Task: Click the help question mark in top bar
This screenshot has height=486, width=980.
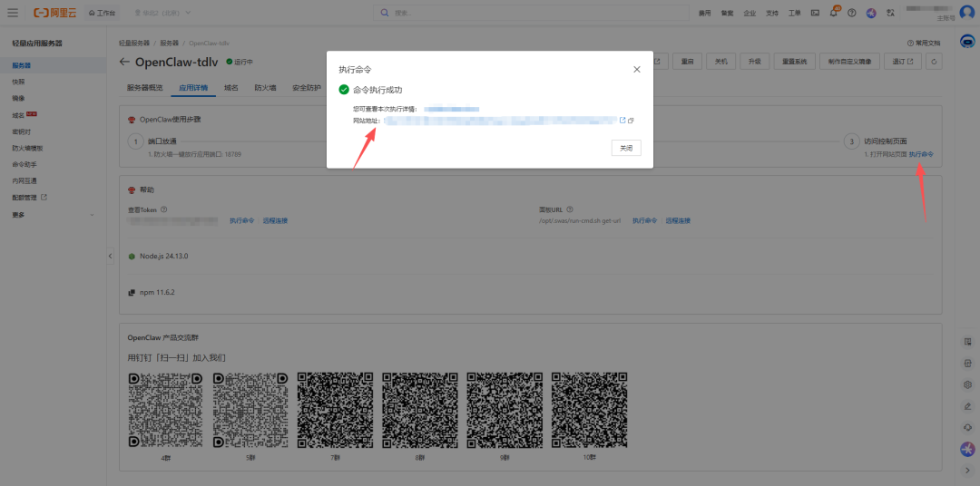Action: (x=851, y=13)
